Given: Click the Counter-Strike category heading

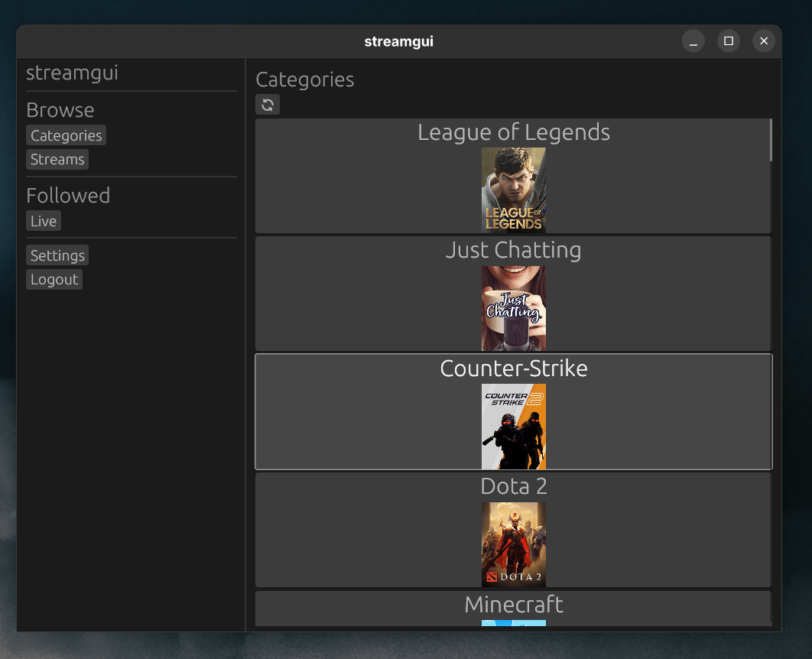Looking at the screenshot, I should tap(513, 368).
